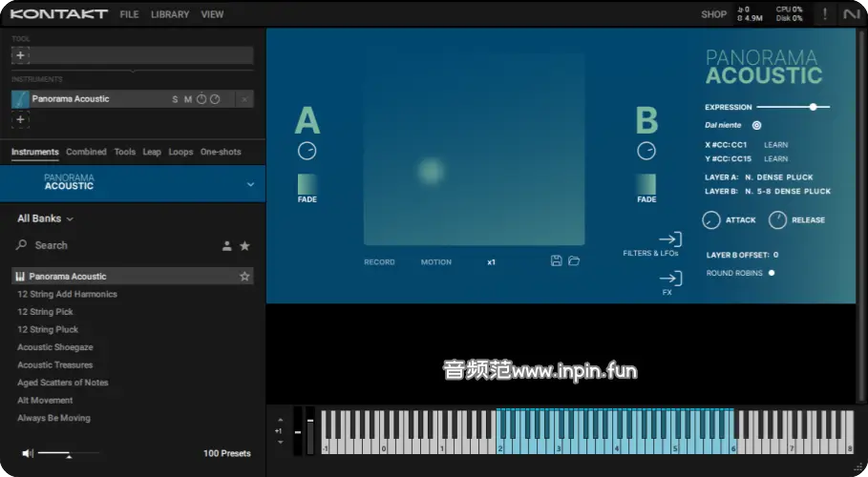The image size is (868, 477).
Task: Click the XY pad glowing cursor
Action: 431,171
